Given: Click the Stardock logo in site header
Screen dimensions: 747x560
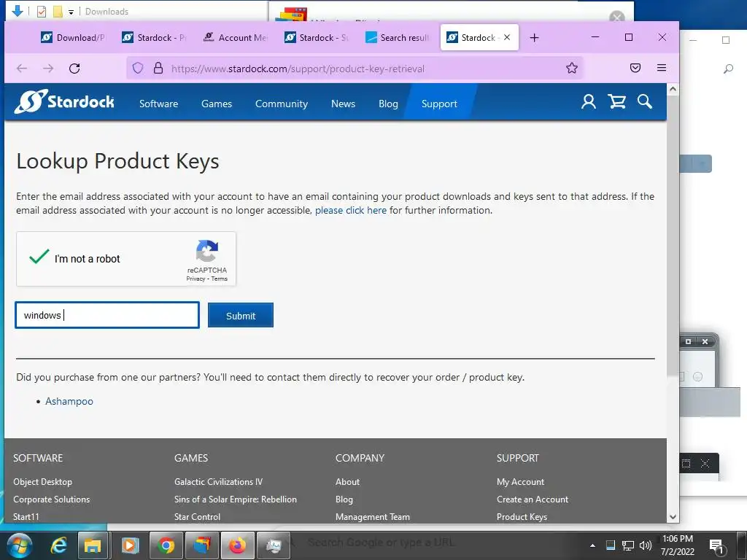Looking at the screenshot, I should tap(64, 101).
